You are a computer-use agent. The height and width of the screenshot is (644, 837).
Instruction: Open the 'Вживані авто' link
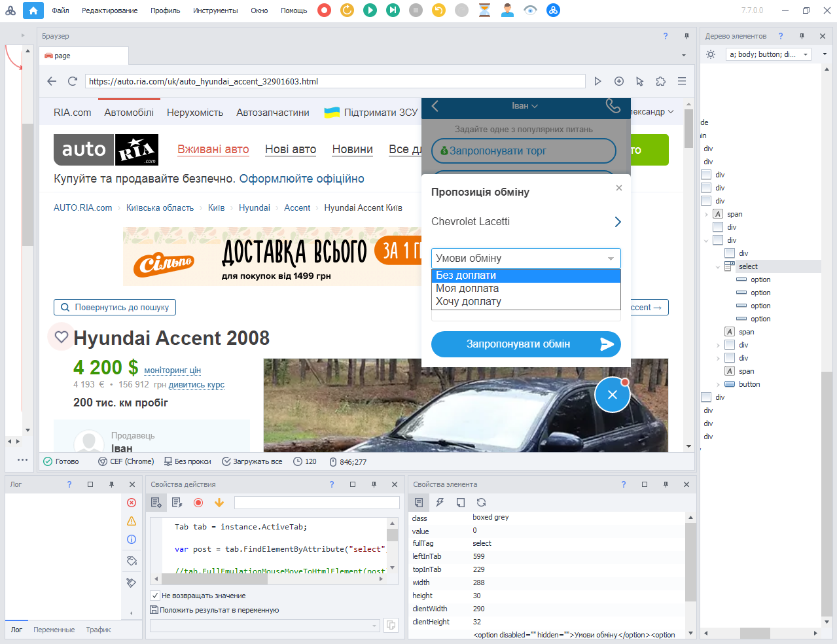[x=213, y=149]
